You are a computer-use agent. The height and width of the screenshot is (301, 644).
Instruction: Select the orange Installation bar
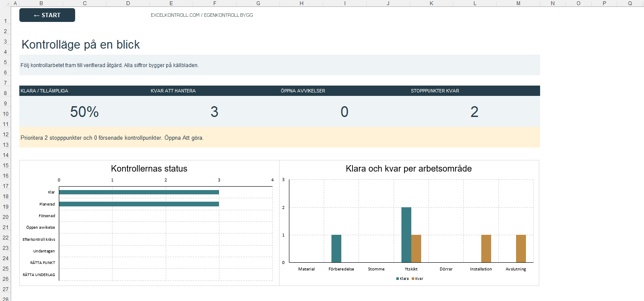tap(486, 249)
